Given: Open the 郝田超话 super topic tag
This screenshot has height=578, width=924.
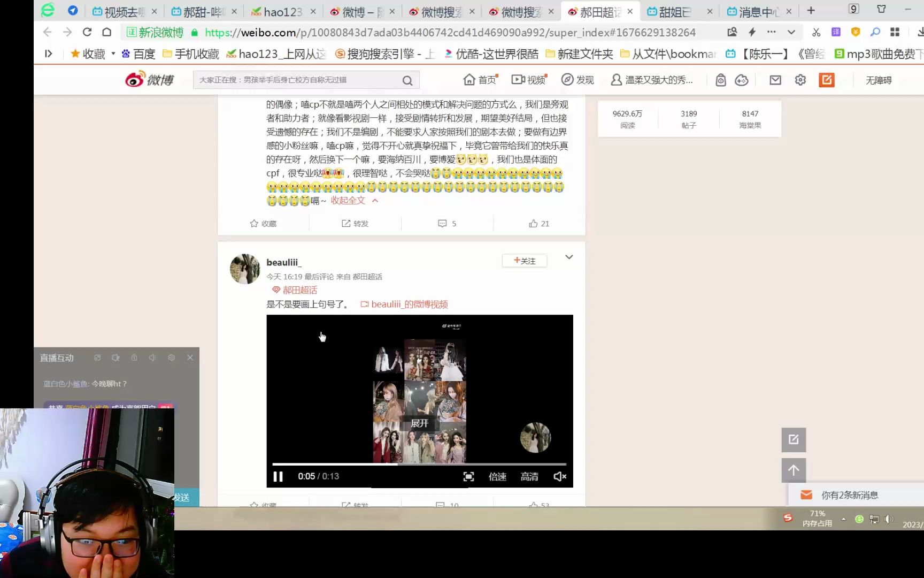Looking at the screenshot, I should click(295, 290).
